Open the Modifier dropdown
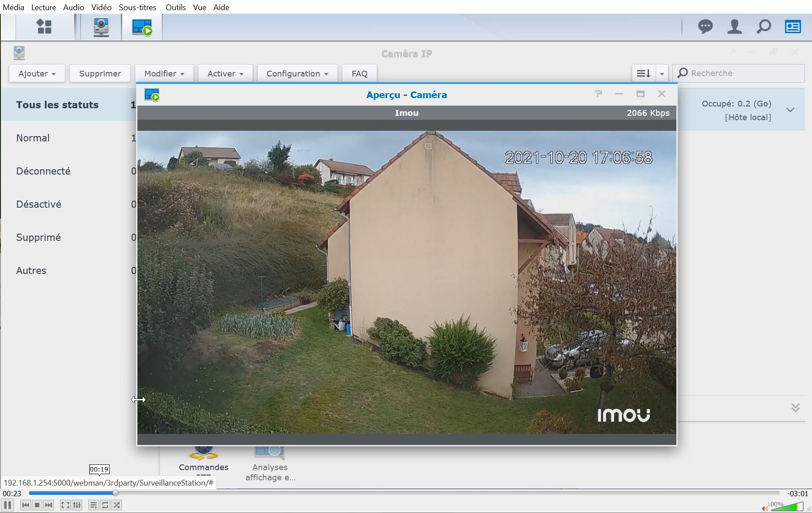Image resolution: width=812 pixels, height=513 pixels. point(164,73)
